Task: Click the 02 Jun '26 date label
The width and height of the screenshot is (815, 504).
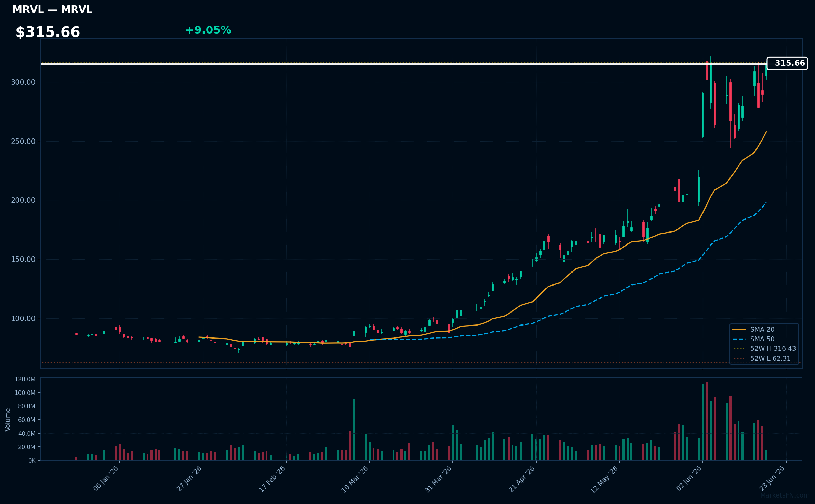Action: tap(689, 479)
